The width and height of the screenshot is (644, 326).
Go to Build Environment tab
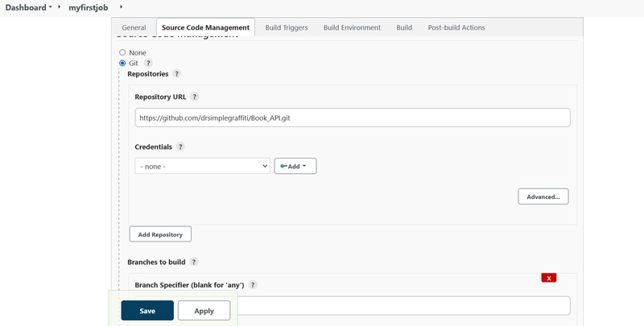click(352, 27)
